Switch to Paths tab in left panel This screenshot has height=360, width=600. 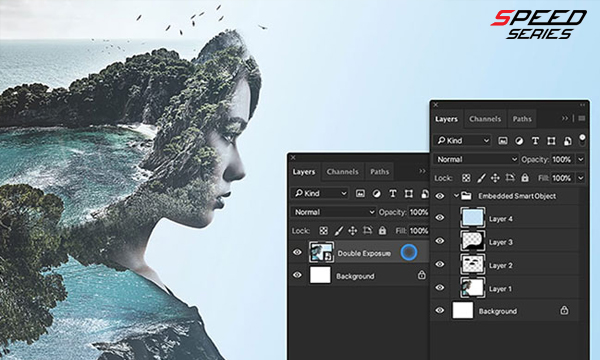pyautogui.click(x=379, y=172)
